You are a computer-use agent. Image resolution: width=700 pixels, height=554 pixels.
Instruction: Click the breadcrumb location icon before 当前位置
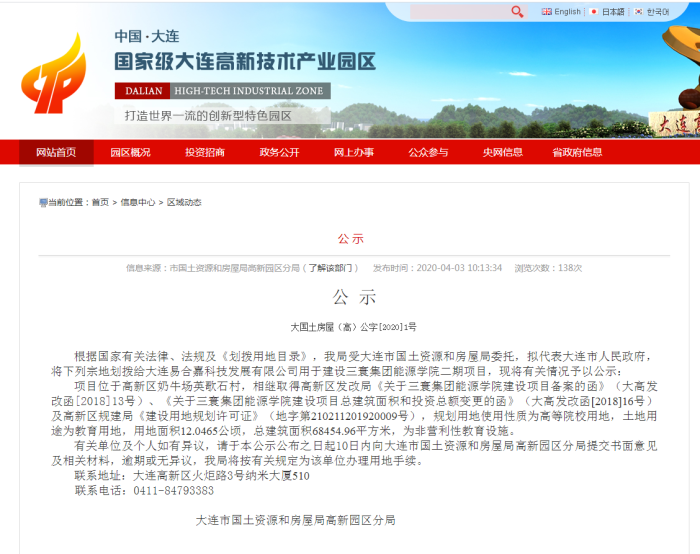click(43, 203)
